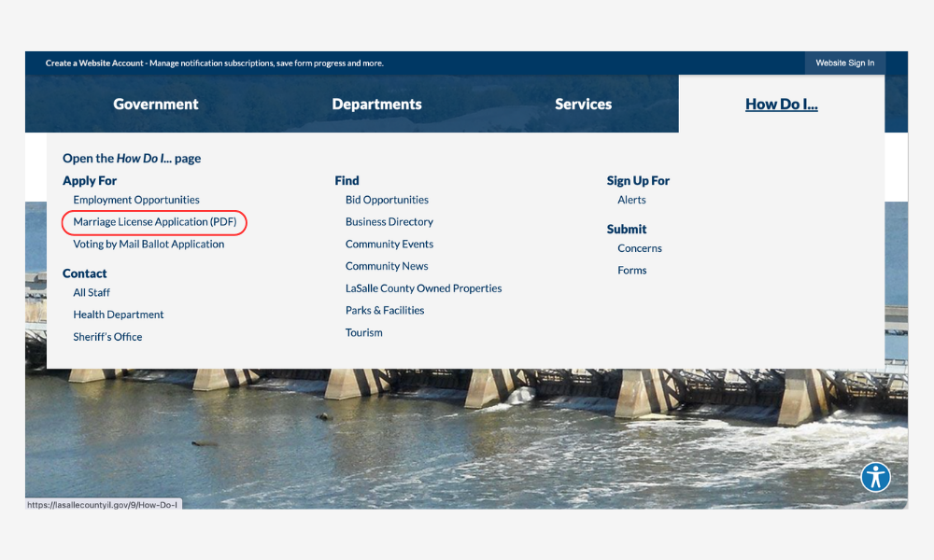Image resolution: width=934 pixels, height=560 pixels.
Task: Open Community News link
Action: [x=388, y=266]
